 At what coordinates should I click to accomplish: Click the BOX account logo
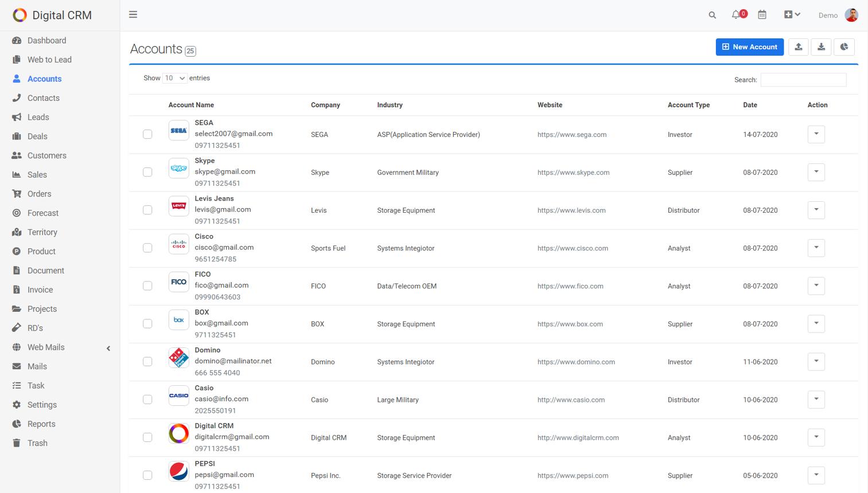pos(178,320)
